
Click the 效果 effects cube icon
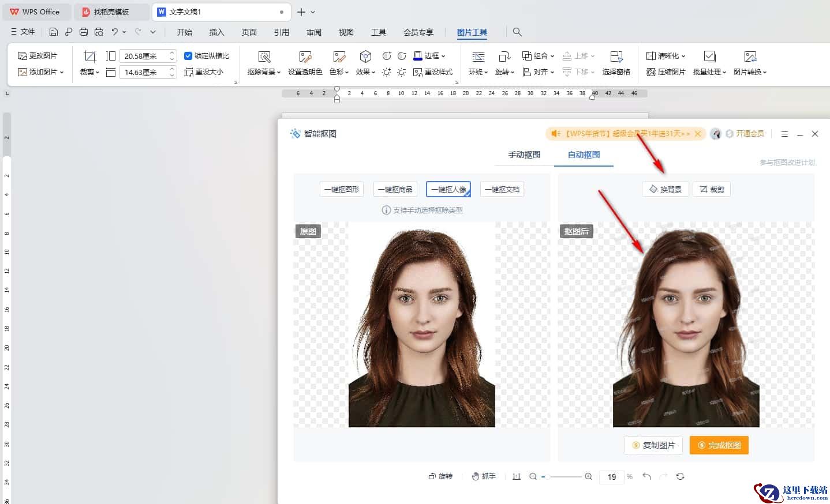coord(365,56)
